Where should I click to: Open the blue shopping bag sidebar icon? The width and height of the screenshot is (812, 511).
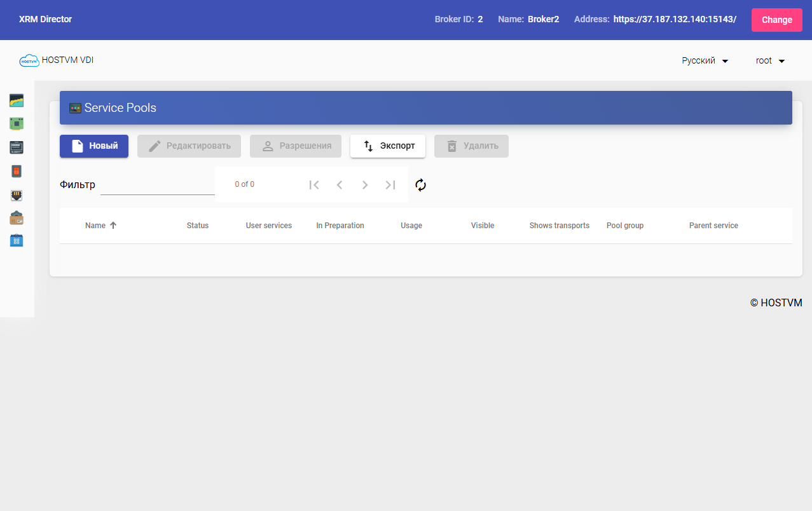pyautogui.click(x=17, y=241)
